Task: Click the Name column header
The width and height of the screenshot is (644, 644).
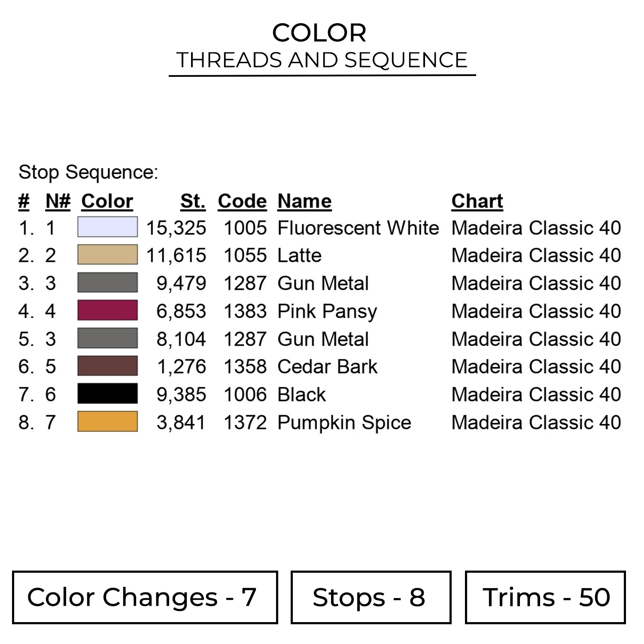Action: point(304,201)
